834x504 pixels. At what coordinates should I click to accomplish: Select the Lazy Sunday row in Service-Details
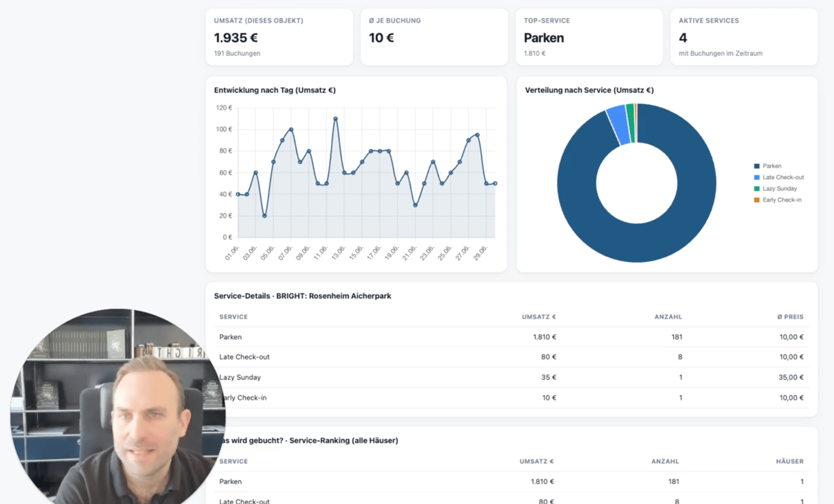coord(511,378)
